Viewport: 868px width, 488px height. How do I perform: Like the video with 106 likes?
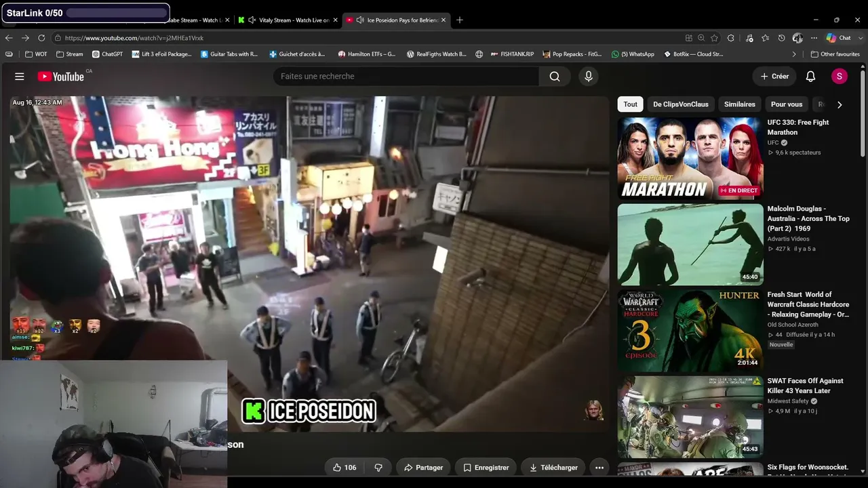click(344, 468)
